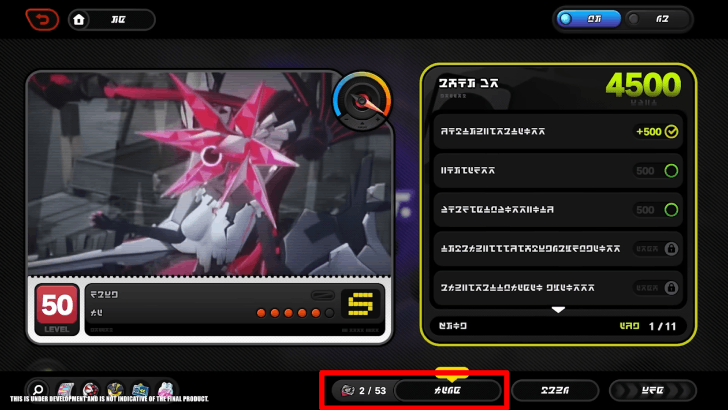Click the red level 50 badge
This screenshot has height=410, width=728.
coord(57,308)
